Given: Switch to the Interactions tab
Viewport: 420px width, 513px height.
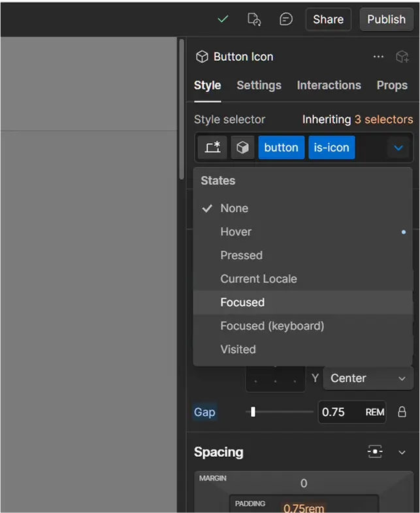Looking at the screenshot, I should (x=329, y=86).
